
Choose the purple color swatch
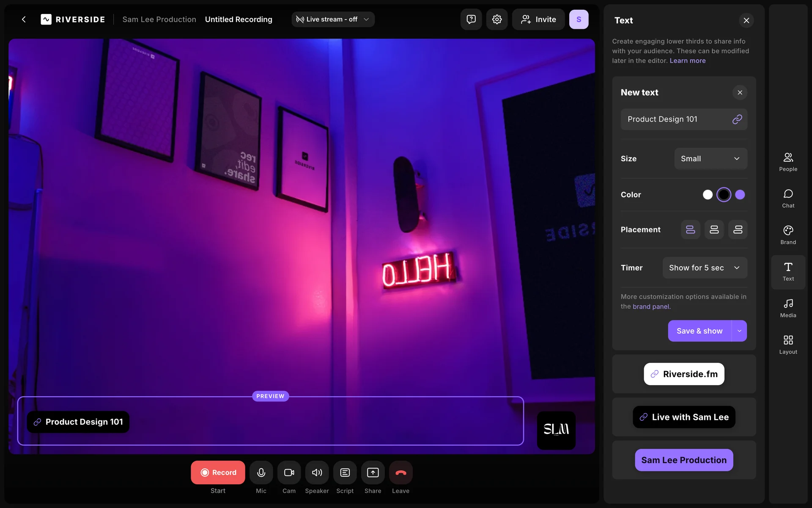point(740,195)
